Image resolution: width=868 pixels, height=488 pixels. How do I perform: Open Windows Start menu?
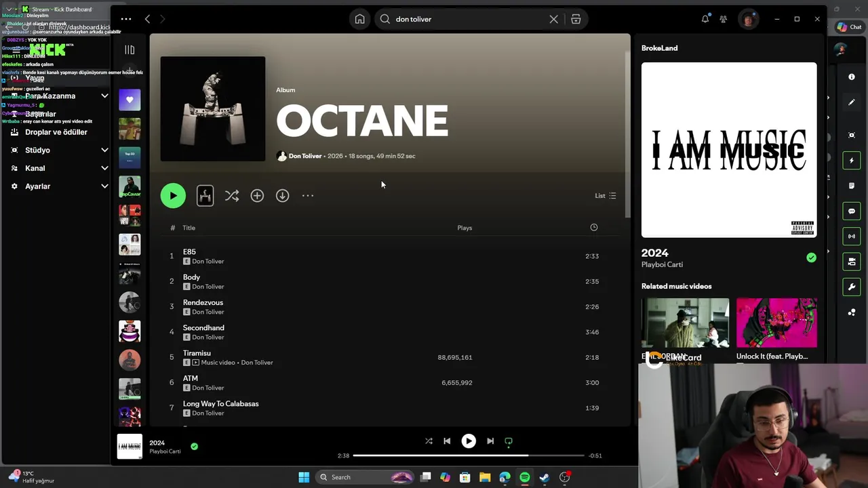(x=304, y=477)
